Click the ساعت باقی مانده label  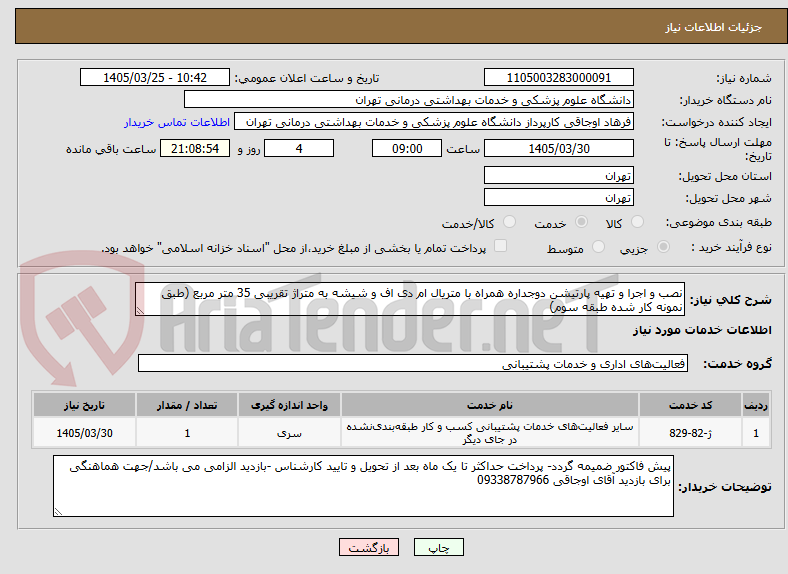(x=111, y=149)
